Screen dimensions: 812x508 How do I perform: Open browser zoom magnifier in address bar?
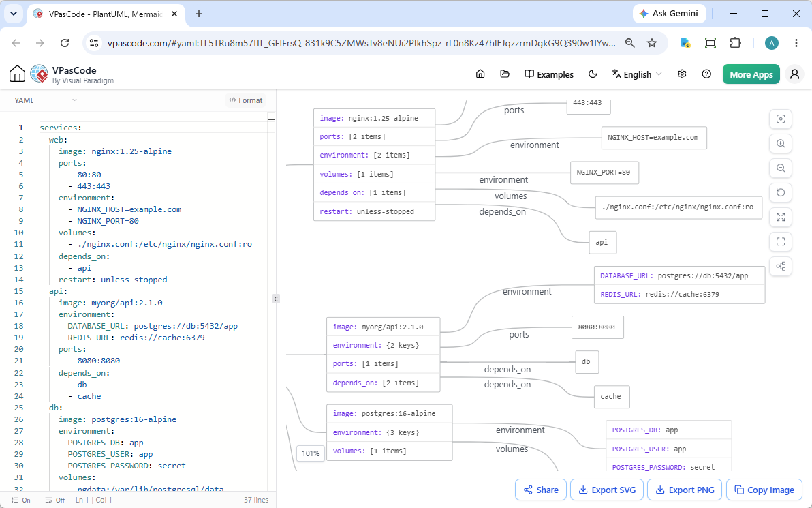(x=629, y=43)
